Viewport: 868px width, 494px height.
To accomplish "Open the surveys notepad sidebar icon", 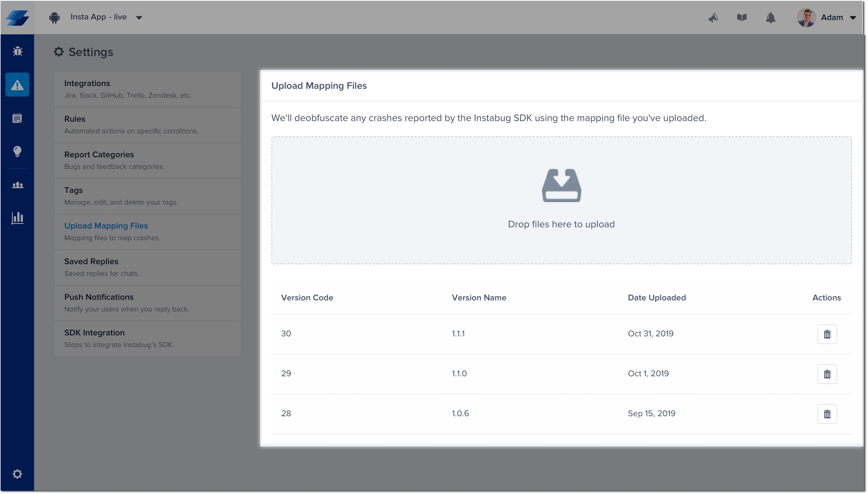I will (x=17, y=118).
